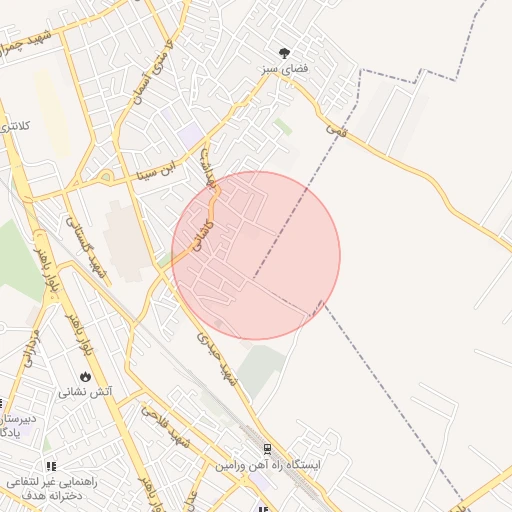
Task: Click the Varamin railway station train icon
Action: 267,449
